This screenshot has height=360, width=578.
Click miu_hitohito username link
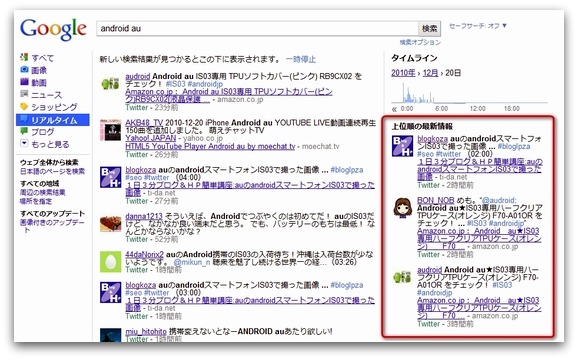[146, 332]
